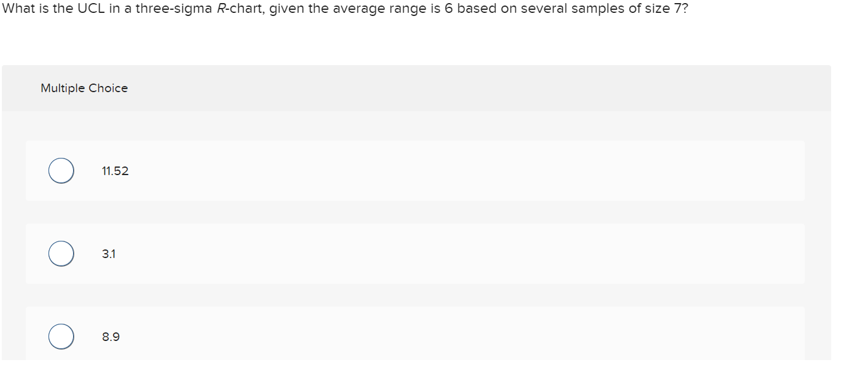Click the question text about three-sigma R-chart
The width and height of the screenshot is (868, 376).
pos(344,9)
